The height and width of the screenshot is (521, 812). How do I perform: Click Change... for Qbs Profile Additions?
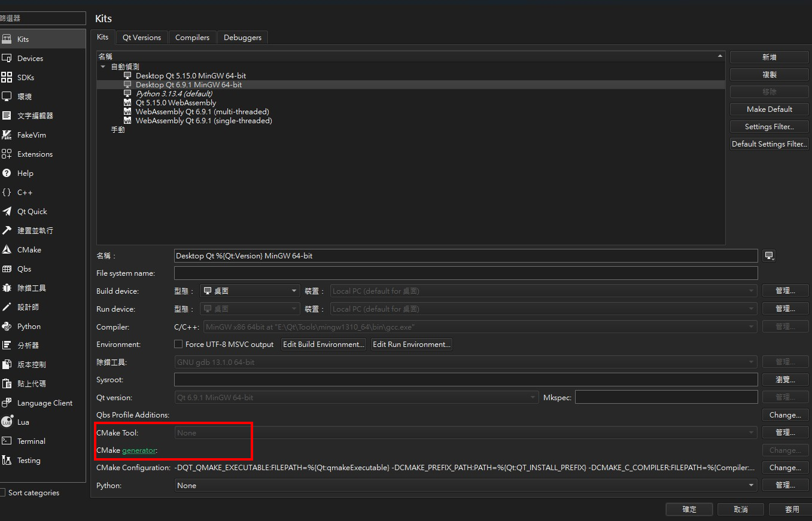pos(785,415)
